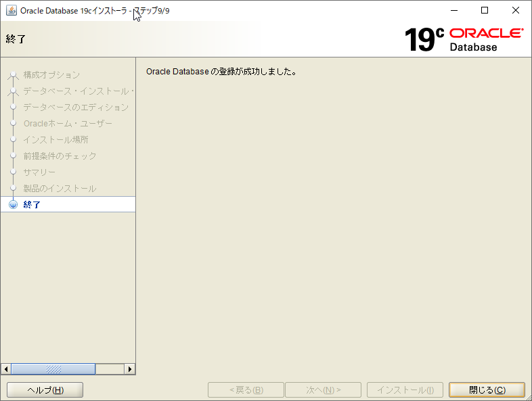Click the blue 終了 step bullet icon
532x401 pixels.
click(14, 204)
